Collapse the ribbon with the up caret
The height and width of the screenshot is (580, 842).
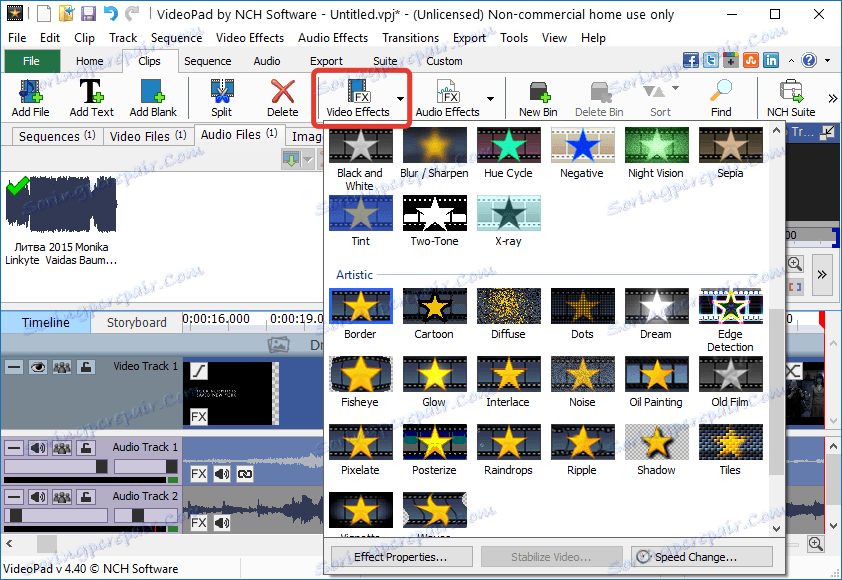[x=791, y=61]
